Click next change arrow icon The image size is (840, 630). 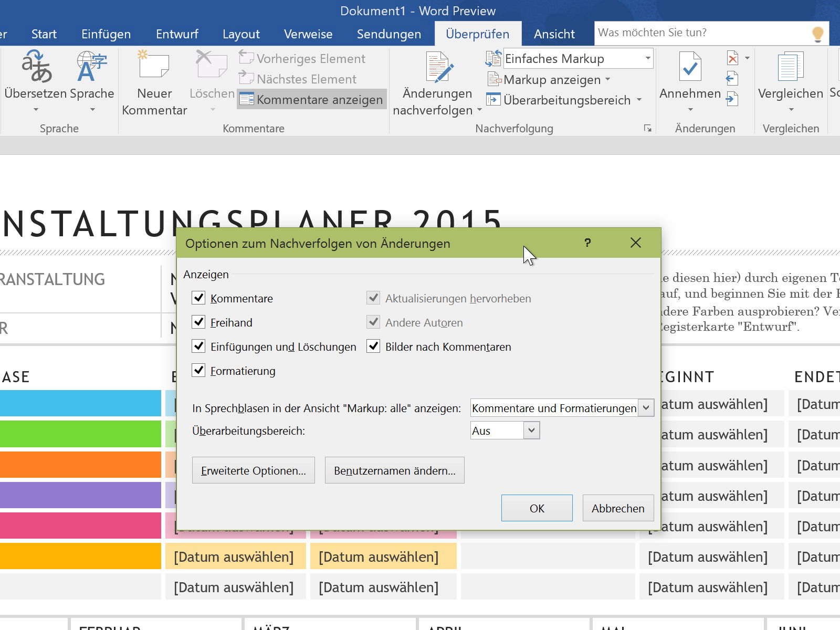732,99
